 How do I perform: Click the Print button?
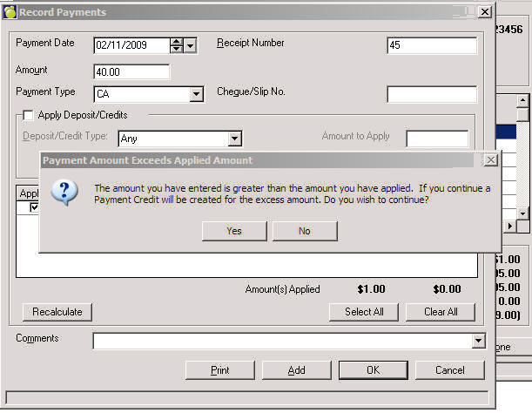point(220,370)
